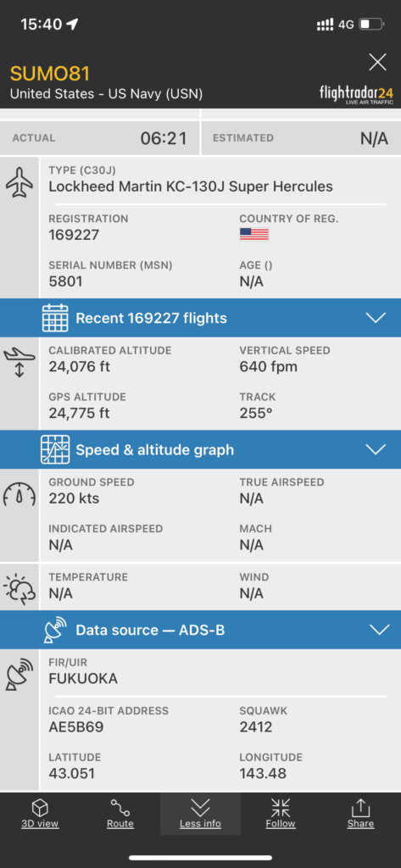
Task: Click the airplane type icon
Action: [19, 181]
